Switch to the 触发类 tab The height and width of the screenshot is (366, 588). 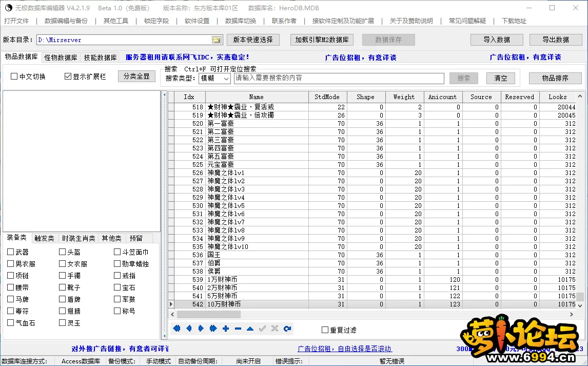tap(44, 239)
